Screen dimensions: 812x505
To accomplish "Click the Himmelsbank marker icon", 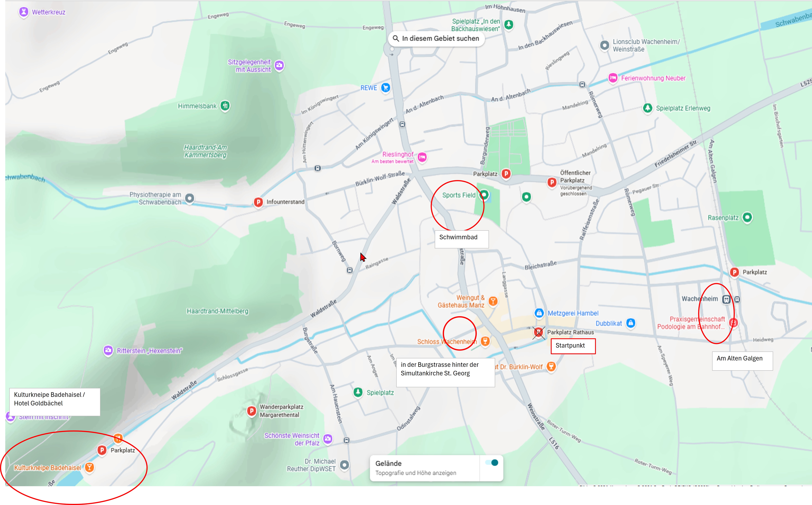I will click(225, 106).
